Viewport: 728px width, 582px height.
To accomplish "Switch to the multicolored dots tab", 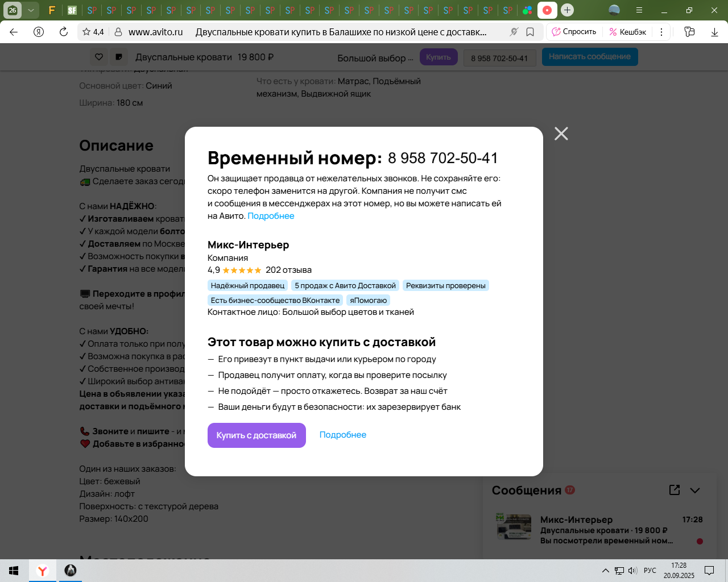I will tap(527, 10).
